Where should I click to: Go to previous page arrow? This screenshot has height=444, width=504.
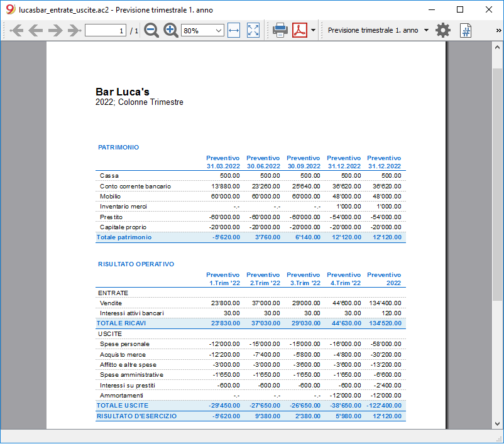[x=35, y=31]
